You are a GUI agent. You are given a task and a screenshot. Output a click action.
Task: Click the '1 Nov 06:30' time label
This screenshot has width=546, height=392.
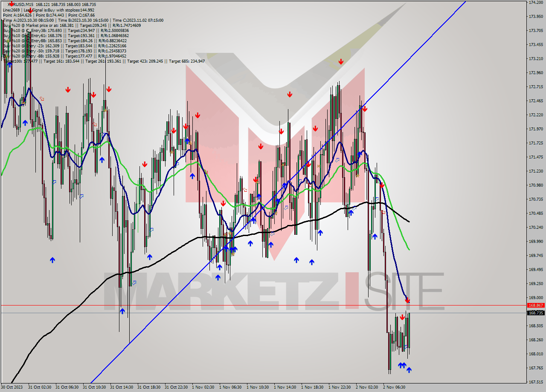pos(230,387)
